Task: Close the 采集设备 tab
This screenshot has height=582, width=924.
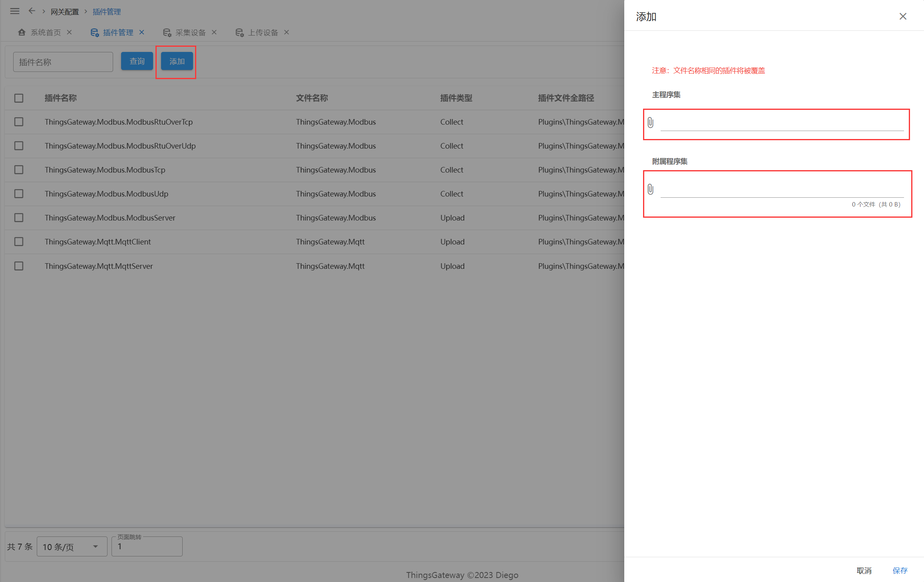Action: point(214,32)
